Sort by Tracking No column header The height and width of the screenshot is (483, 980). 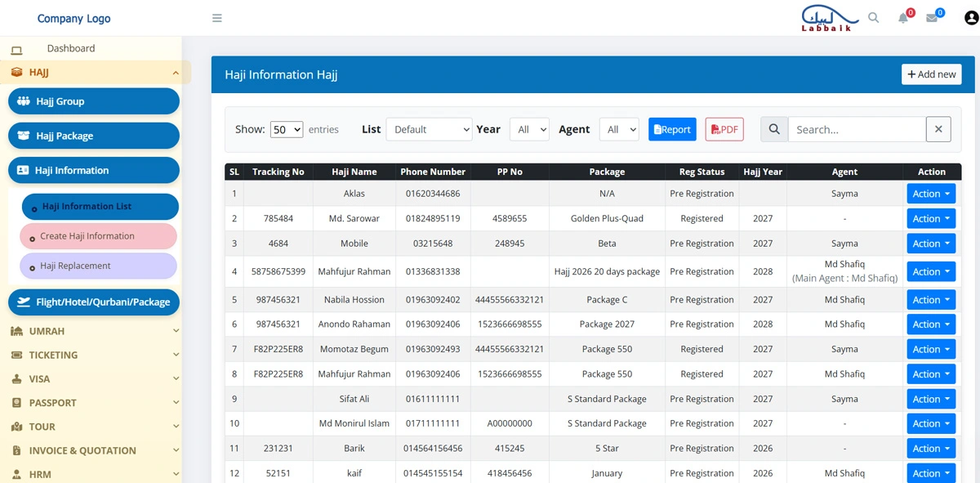click(x=278, y=172)
